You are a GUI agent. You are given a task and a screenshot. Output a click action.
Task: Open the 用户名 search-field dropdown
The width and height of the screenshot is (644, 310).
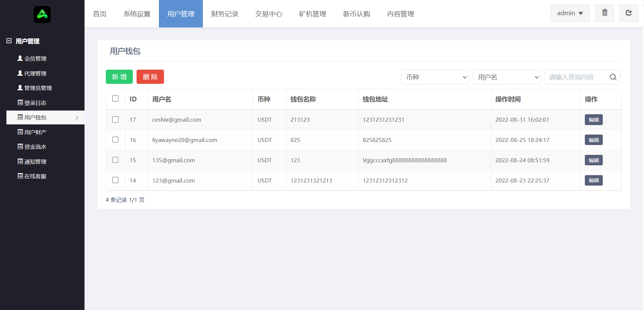[506, 77]
